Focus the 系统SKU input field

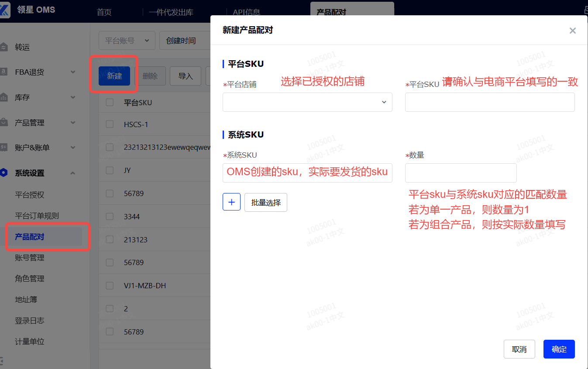(307, 173)
